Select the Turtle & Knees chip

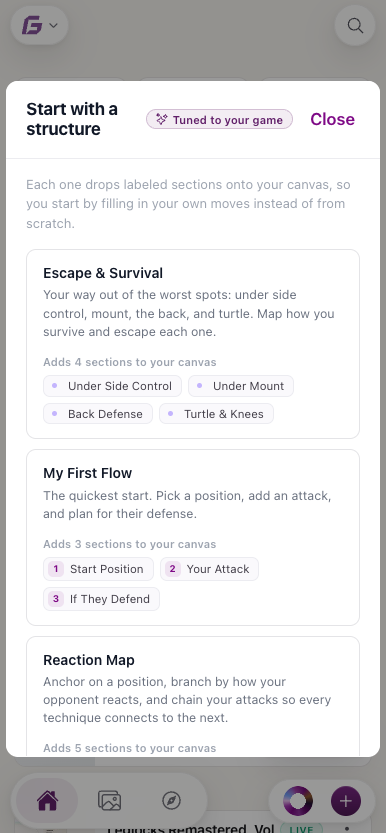pyautogui.click(x=217, y=414)
